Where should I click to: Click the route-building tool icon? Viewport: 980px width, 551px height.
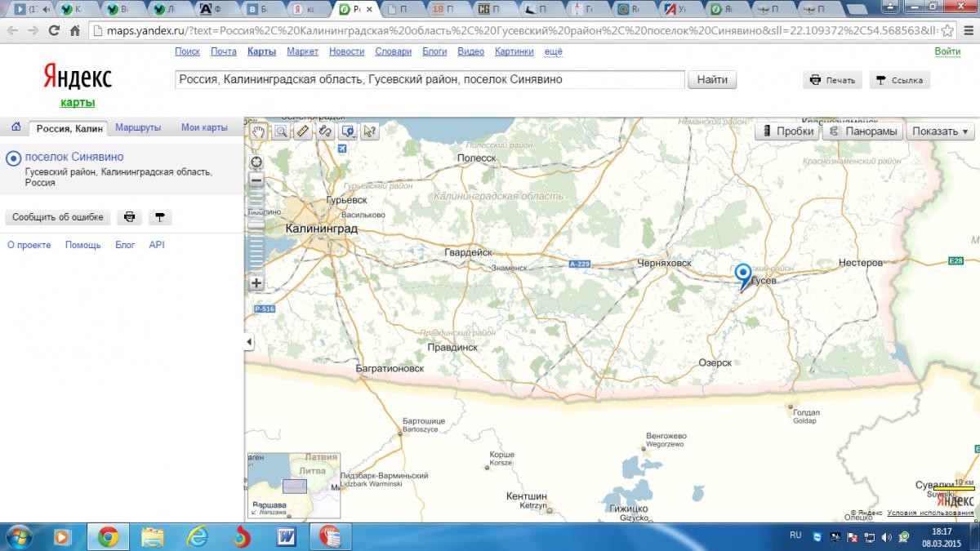click(x=325, y=131)
